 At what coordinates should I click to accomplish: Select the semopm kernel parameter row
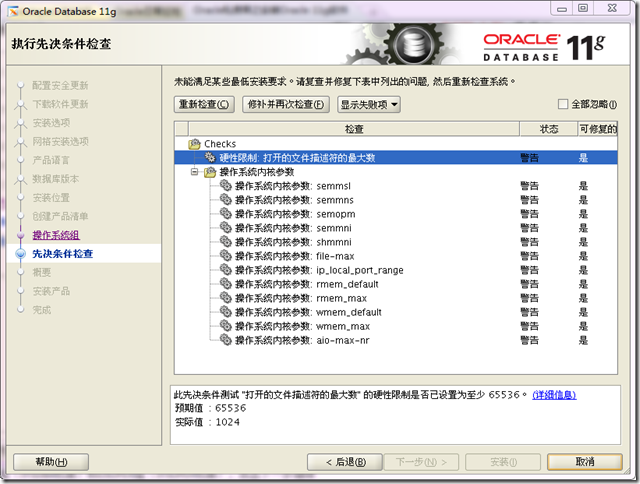(396, 213)
